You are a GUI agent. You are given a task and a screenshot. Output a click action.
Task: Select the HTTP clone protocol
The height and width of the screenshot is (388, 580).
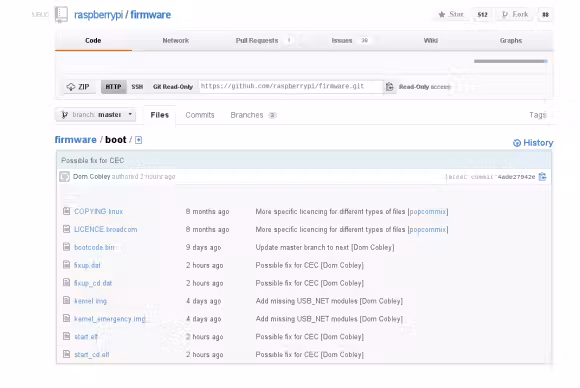coord(114,87)
